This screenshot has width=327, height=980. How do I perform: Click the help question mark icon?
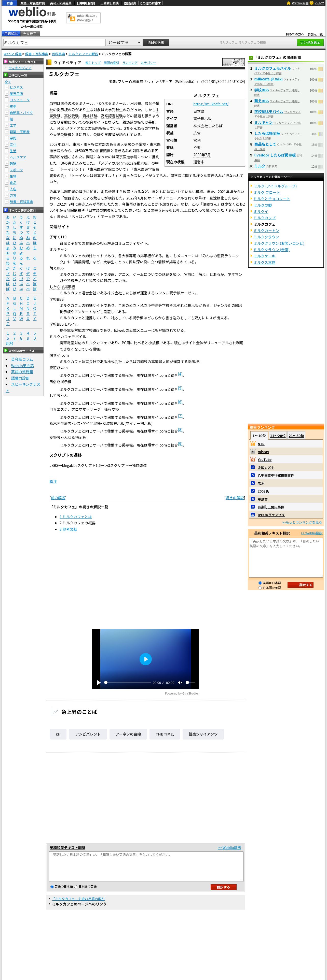pyautogui.click(x=311, y=3)
